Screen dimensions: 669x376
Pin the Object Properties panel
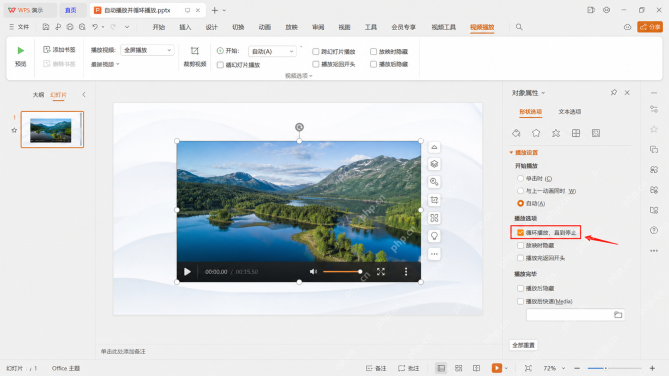click(614, 92)
